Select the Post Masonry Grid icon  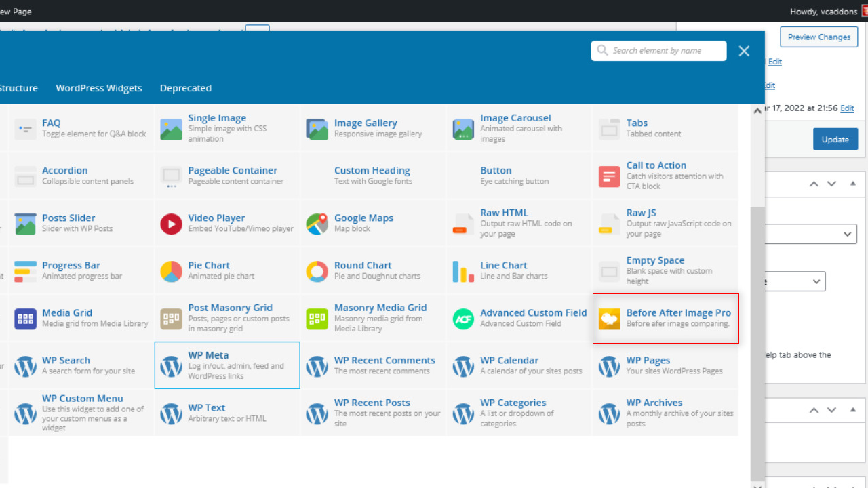click(x=171, y=319)
